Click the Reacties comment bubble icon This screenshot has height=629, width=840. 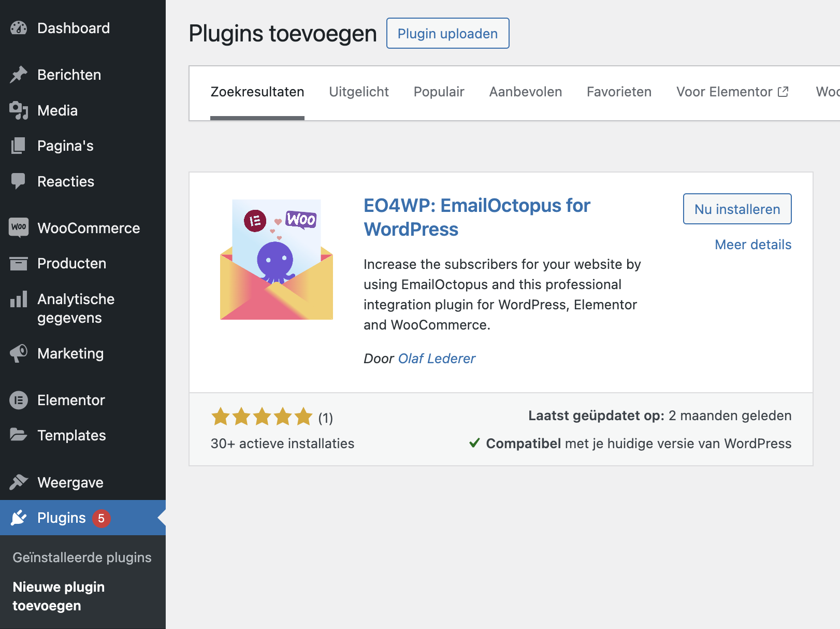[x=19, y=181]
